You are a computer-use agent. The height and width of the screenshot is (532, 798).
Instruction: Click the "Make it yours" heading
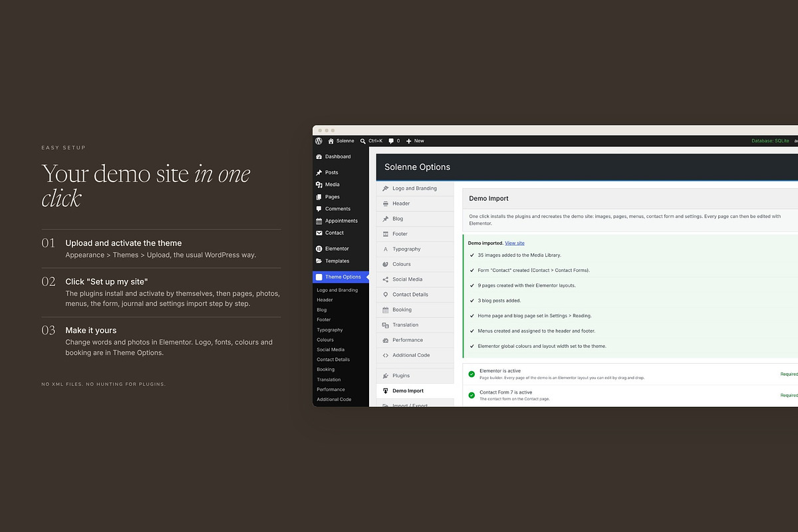tap(90, 331)
